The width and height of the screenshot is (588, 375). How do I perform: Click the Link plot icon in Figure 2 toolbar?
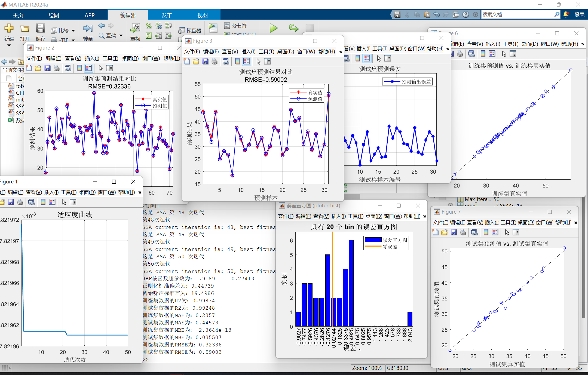tap(68, 68)
